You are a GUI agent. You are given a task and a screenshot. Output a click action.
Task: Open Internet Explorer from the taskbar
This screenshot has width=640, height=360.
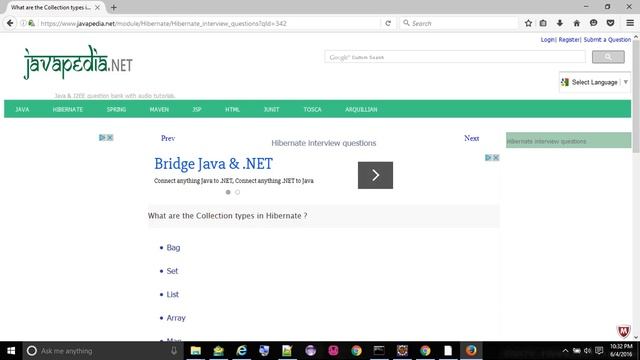pyautogui.click(x=242, y=351)
